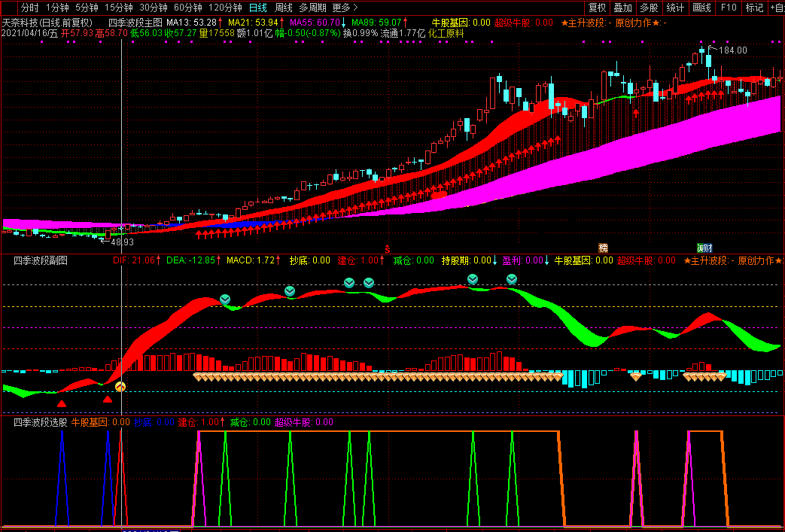
Task: Click the red S marker on main chart
Action: (x=387, y=249)
